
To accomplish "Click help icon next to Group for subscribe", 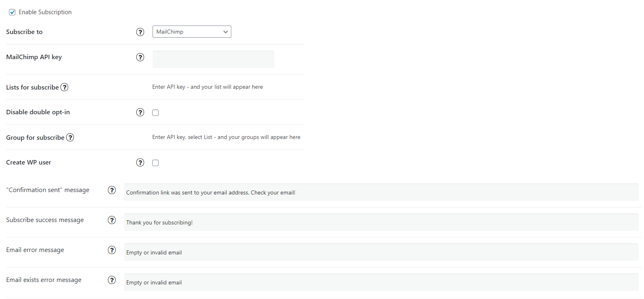I will click(70, 137).
